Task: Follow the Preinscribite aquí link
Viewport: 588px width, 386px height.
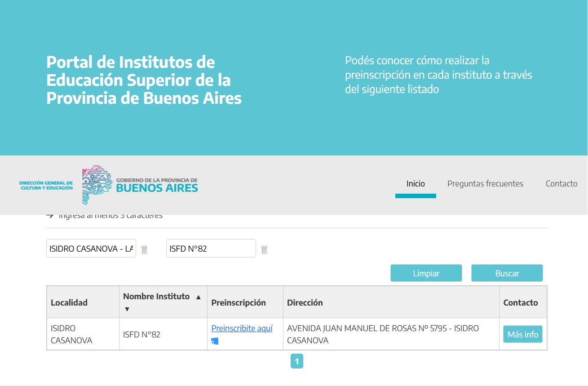Action: (242, 328)
